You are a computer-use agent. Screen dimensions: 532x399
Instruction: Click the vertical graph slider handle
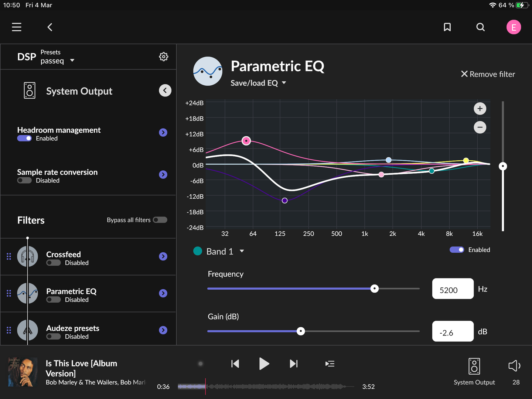coord(503,166)
